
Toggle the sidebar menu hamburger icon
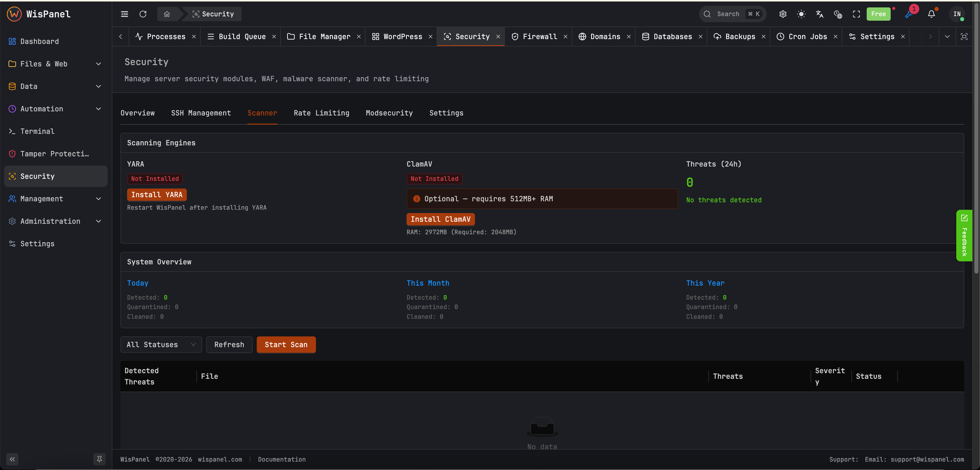pos(124,14)
